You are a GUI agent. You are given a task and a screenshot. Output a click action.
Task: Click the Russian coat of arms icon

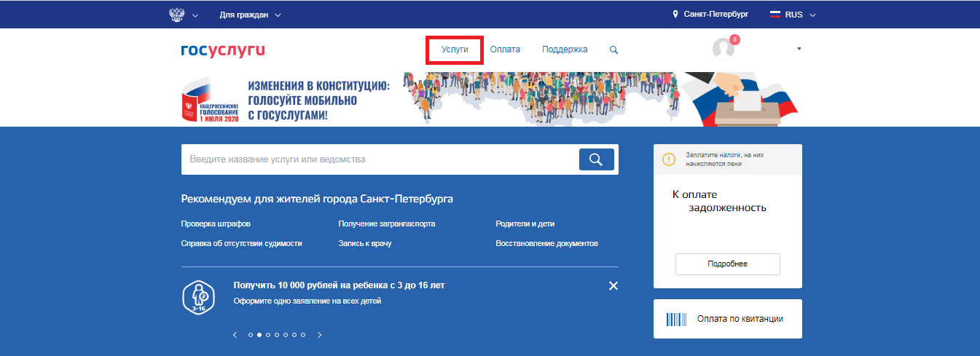(x=176, y=15)
